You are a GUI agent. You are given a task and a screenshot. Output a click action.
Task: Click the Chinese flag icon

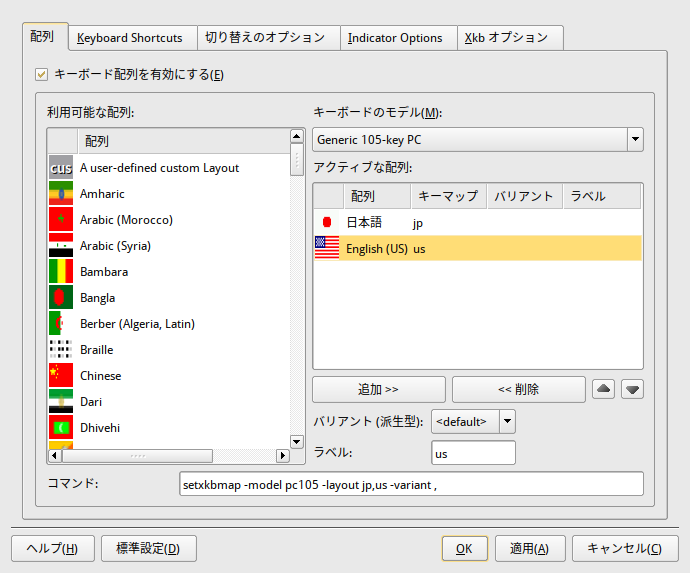tap(61, 375)
